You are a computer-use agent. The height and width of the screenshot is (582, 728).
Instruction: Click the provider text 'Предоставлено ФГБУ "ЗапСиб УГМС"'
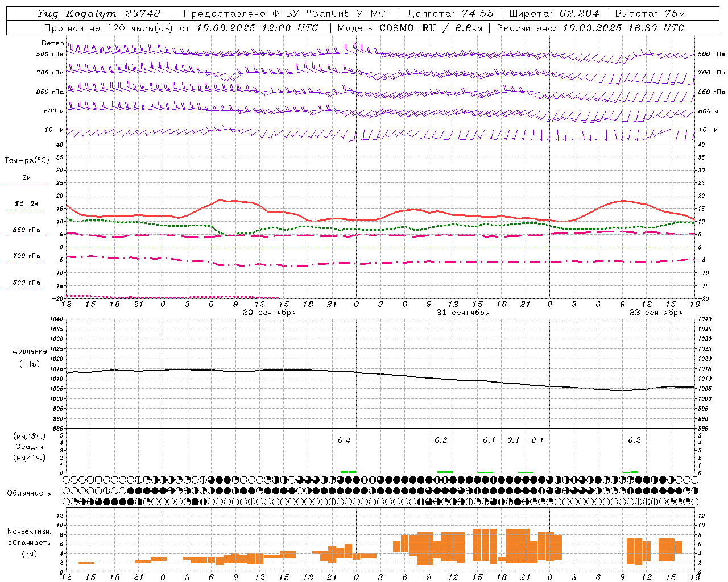[x=287, y=14]
